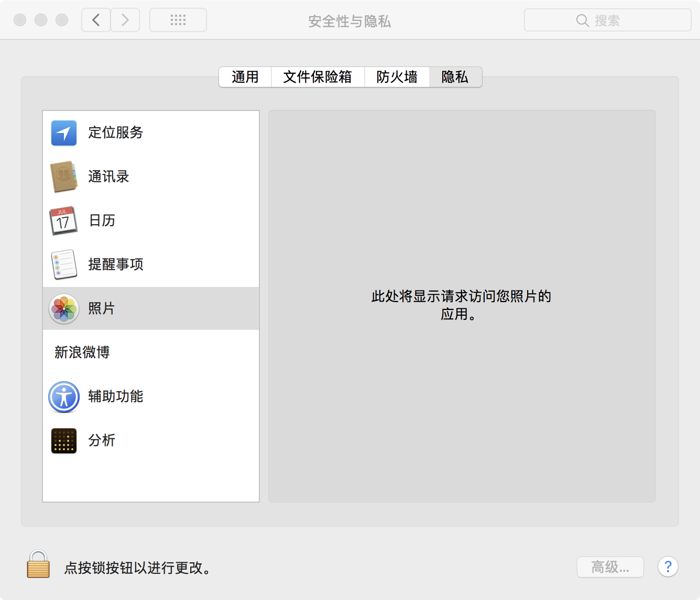Click the 高级… button
The height and width of the screenshot is (600, 700).
click(x=610, y=567)
